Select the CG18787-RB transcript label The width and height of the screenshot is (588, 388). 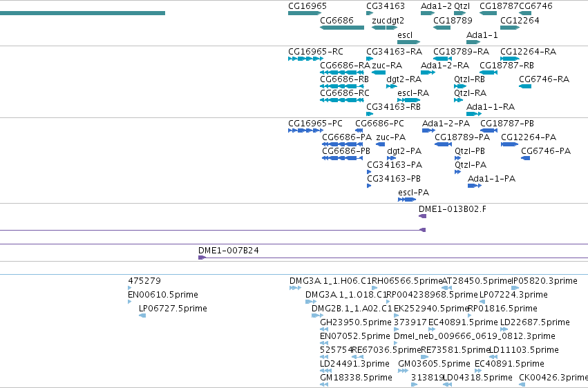[506, 66]
